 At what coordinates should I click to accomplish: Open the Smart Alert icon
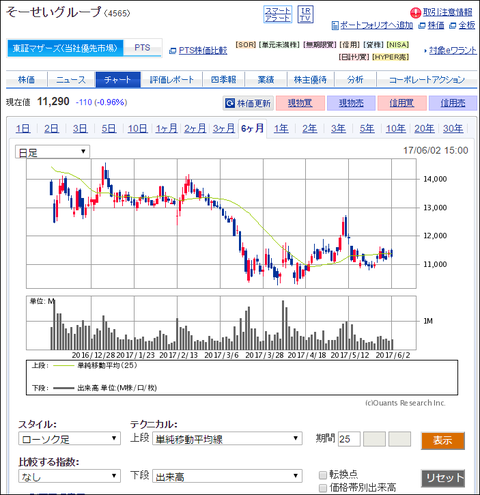(278, 15)
